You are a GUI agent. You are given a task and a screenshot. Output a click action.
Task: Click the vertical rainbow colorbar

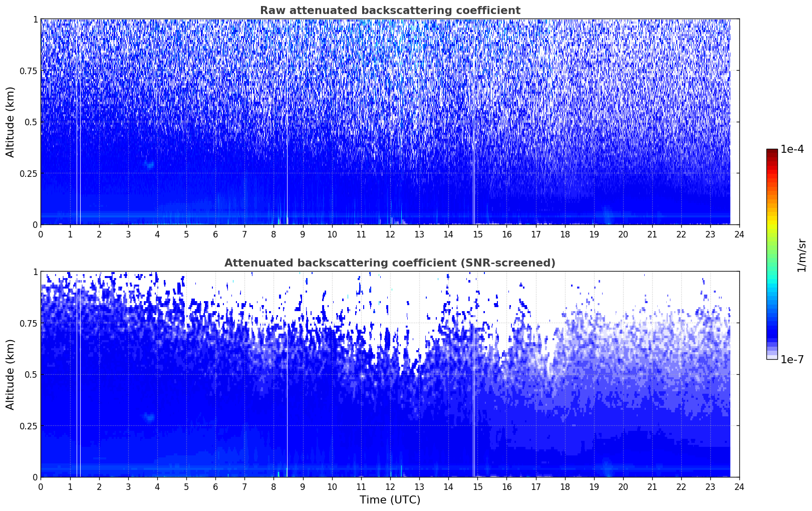772,254
